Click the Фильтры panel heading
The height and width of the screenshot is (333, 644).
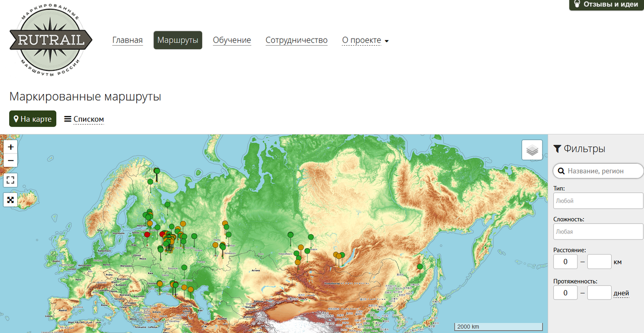(x=579, y=149)
